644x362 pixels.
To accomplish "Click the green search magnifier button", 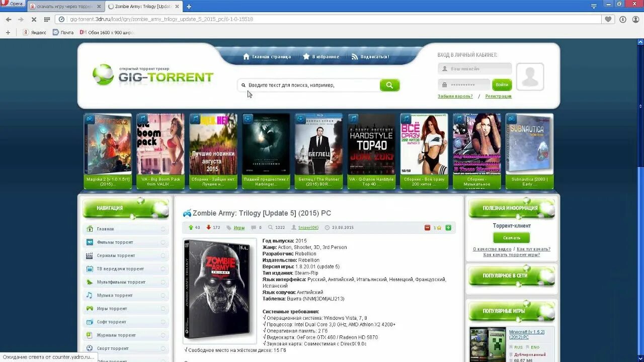I will 389,85.
